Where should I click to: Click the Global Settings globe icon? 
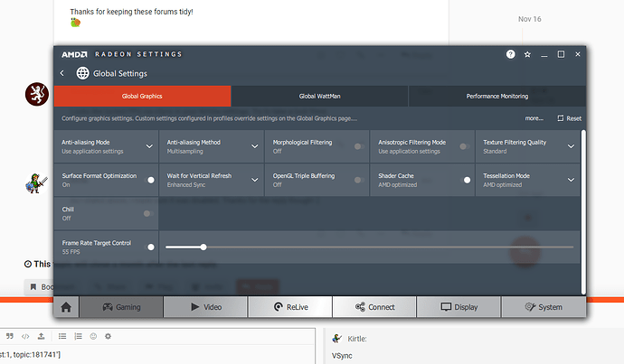83,73
